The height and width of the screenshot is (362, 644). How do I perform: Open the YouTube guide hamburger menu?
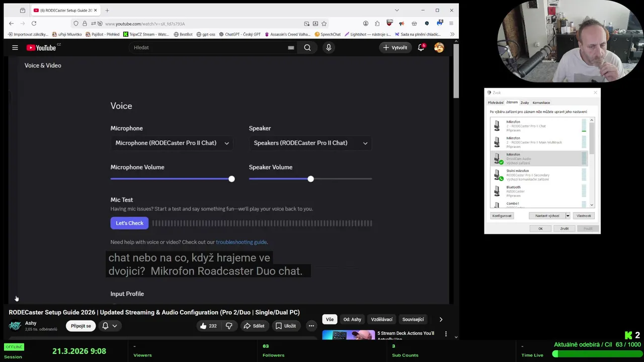tap(15, 47)
